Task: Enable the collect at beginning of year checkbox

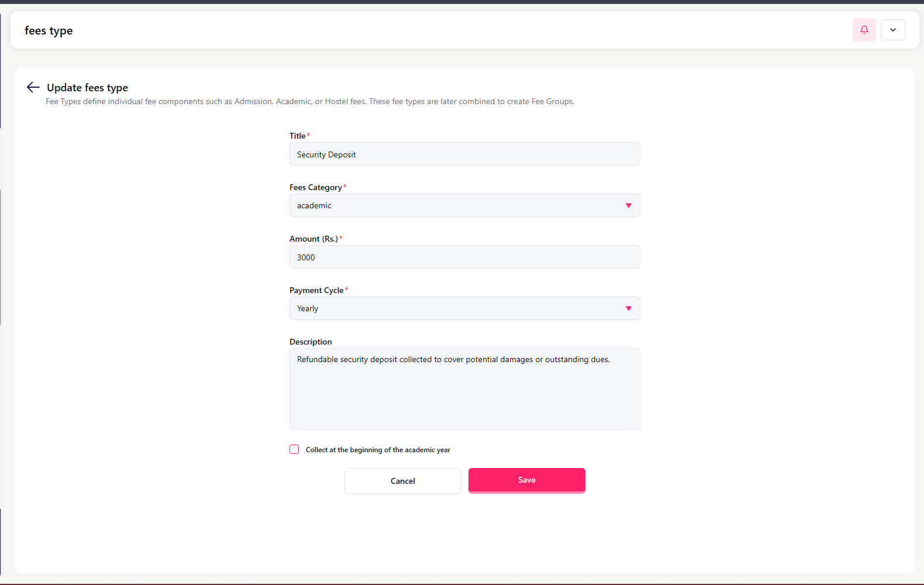Action: tap(294, 450)
